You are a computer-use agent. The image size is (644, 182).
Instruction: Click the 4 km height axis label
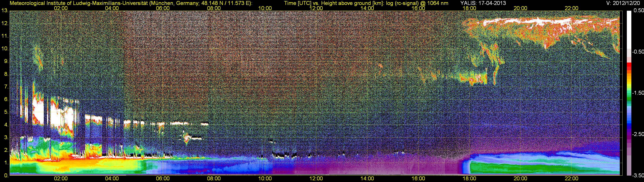click(6, 125)
